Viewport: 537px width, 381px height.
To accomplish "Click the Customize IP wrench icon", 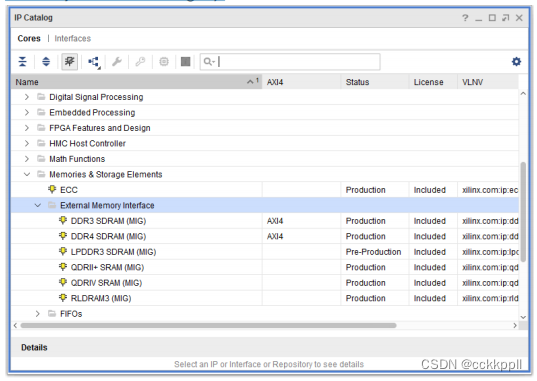I will tap(117, 62).
